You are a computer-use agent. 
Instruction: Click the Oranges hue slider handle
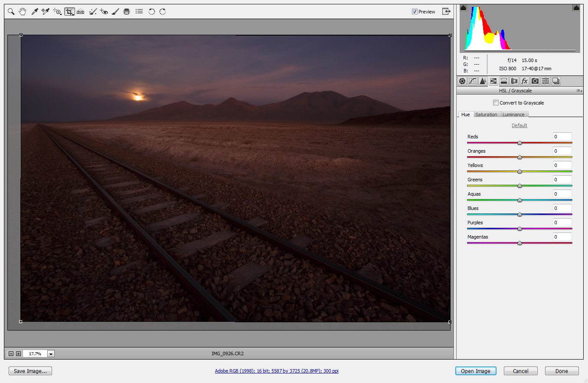tap(519, 157)
